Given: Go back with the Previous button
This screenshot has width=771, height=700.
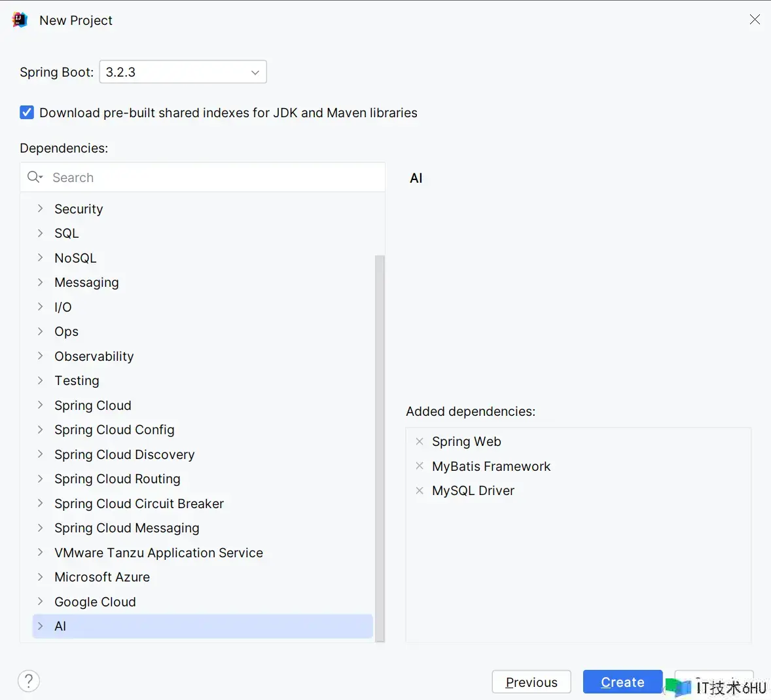Looking at the screenshot, I should click(531, 682).
